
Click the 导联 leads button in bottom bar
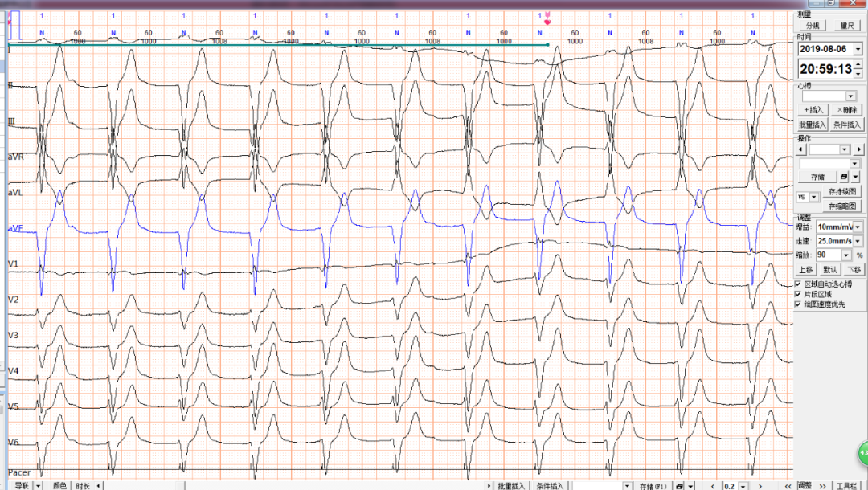click(21, 485)
